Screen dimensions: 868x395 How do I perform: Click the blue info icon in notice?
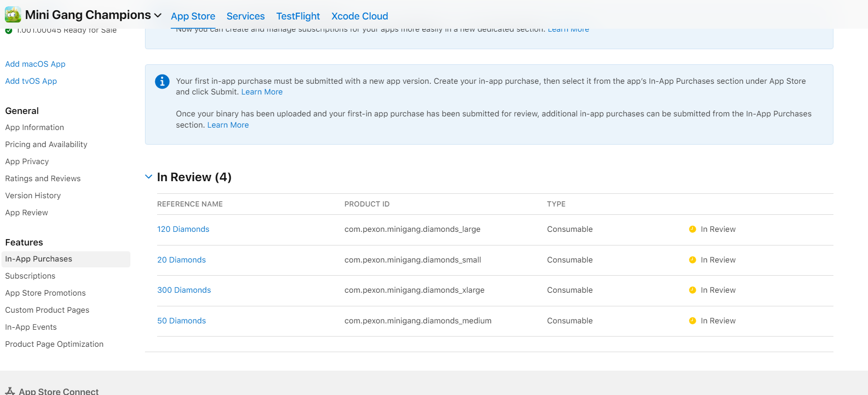click(x=162, y=81)
